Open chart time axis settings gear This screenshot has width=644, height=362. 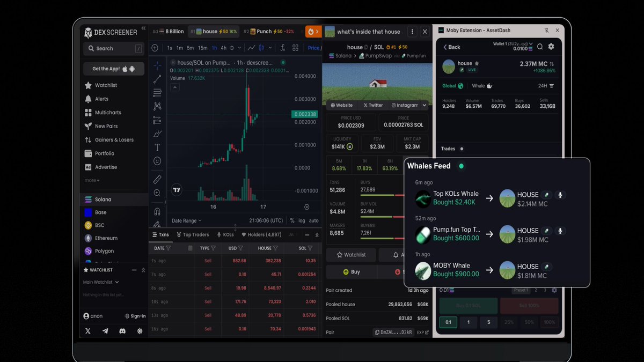pos(306,207)
